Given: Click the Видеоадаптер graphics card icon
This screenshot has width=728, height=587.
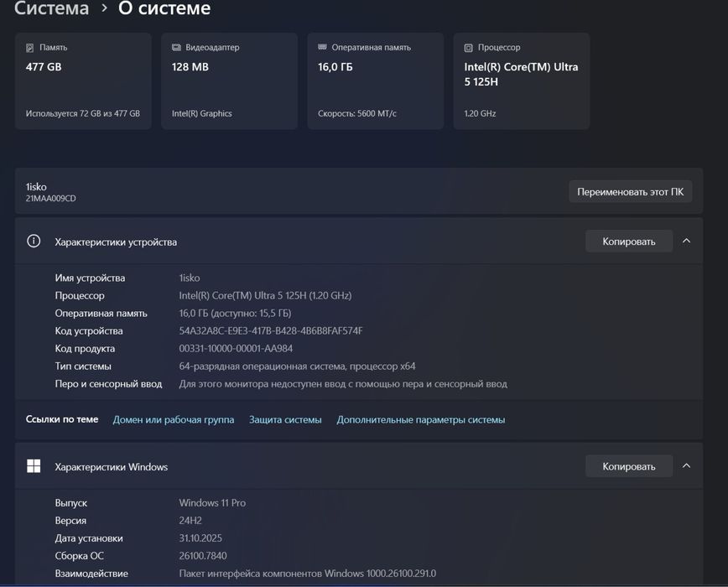Looking at the screenshot, I should (176, 48).
